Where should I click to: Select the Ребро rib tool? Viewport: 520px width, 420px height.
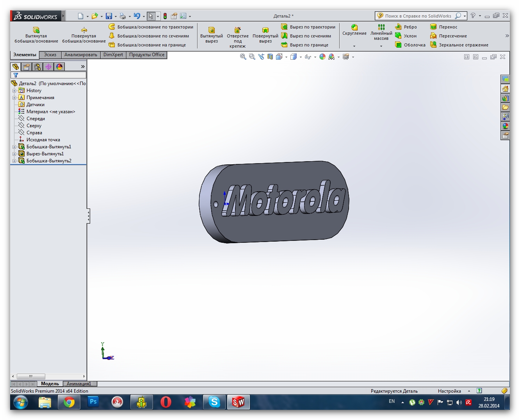click(406, 27)
